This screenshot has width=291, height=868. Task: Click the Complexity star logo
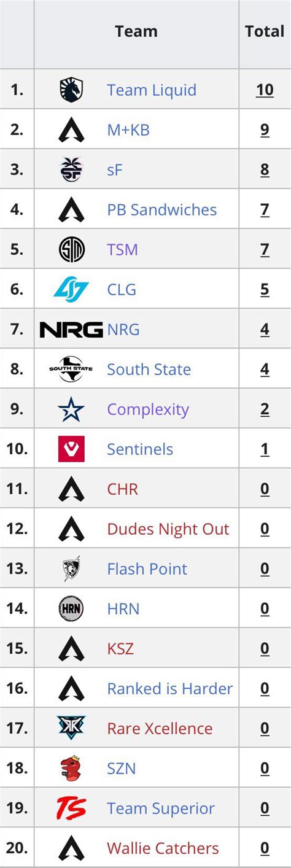(71, 409)
